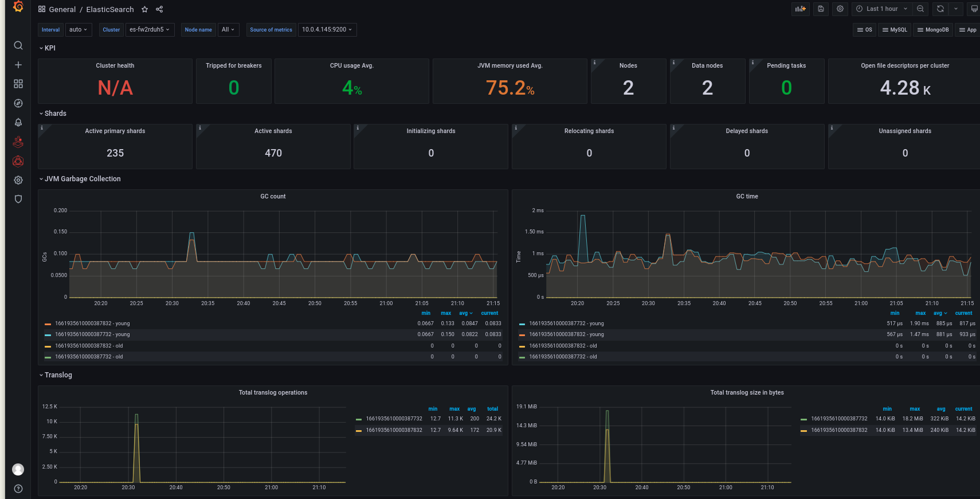Collapse the KPI row
Image resolution: width=980 pixels, height=499 pixels.
pyautogui.click(x=48, y=48)
